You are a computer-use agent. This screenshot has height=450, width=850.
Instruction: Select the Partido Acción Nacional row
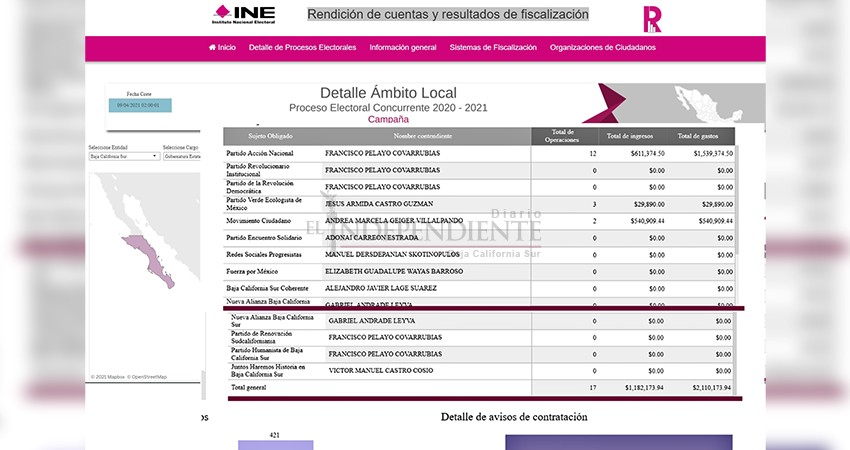479,153
